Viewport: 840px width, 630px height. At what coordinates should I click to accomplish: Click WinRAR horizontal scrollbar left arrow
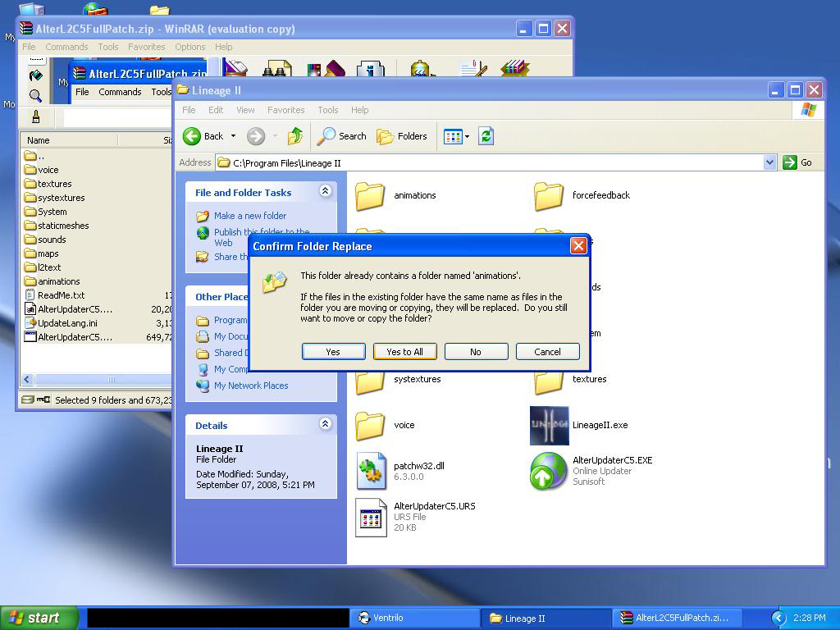click(27, 379)
